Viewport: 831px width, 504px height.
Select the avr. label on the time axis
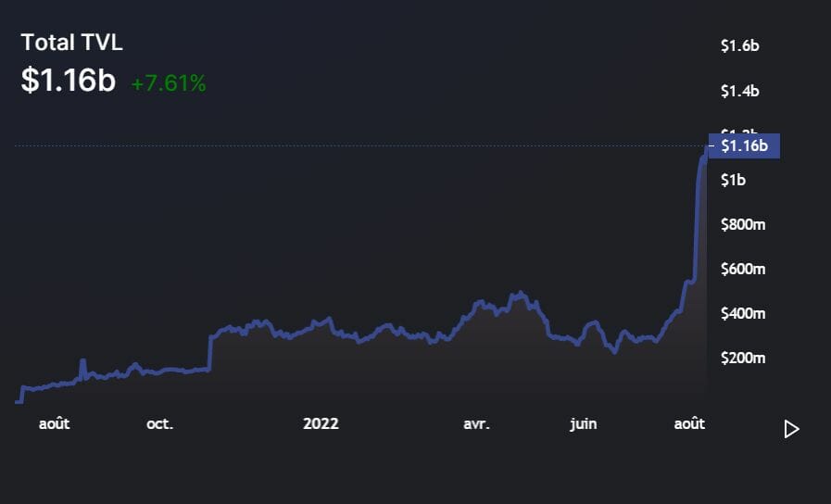click(x=476, y=423)
